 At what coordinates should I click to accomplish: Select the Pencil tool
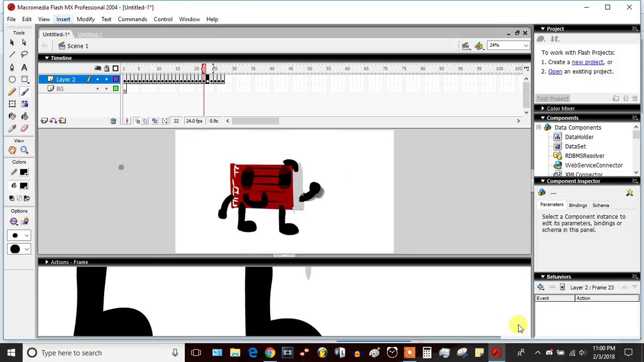tap(12, 92)
